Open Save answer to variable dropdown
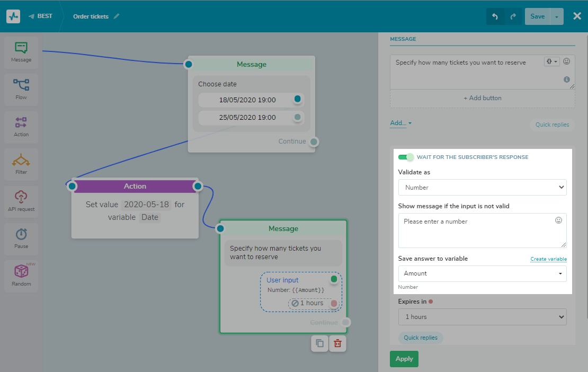The image size is (588, 372). tap(482, 273)
